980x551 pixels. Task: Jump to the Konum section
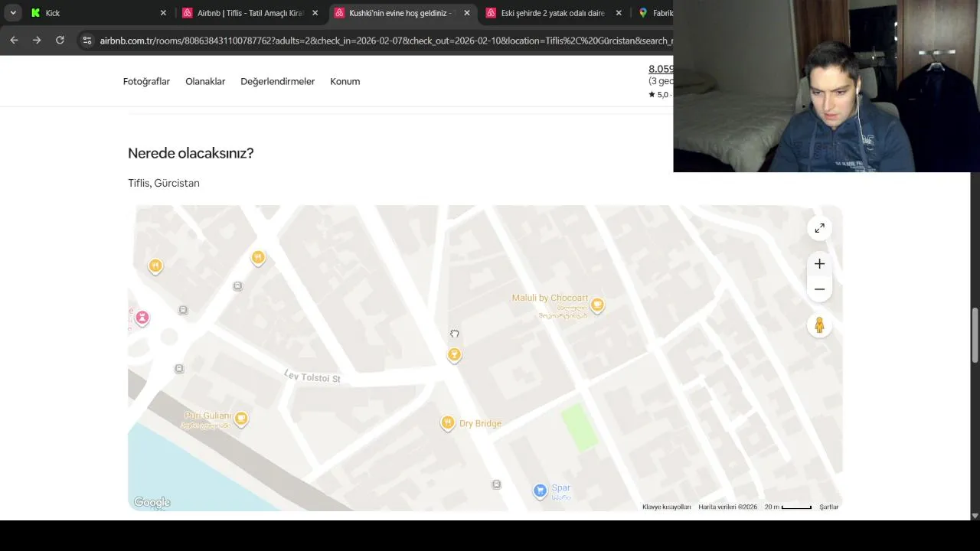click(x=345, y=81)
